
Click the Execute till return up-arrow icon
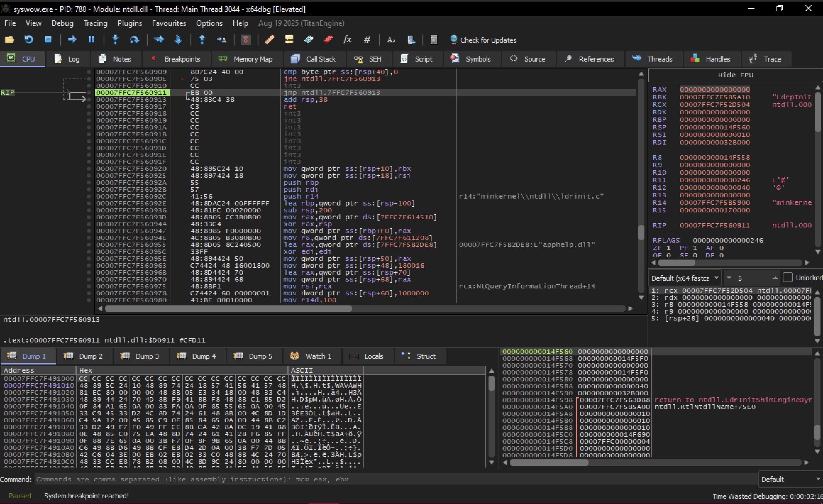(202, 40)
